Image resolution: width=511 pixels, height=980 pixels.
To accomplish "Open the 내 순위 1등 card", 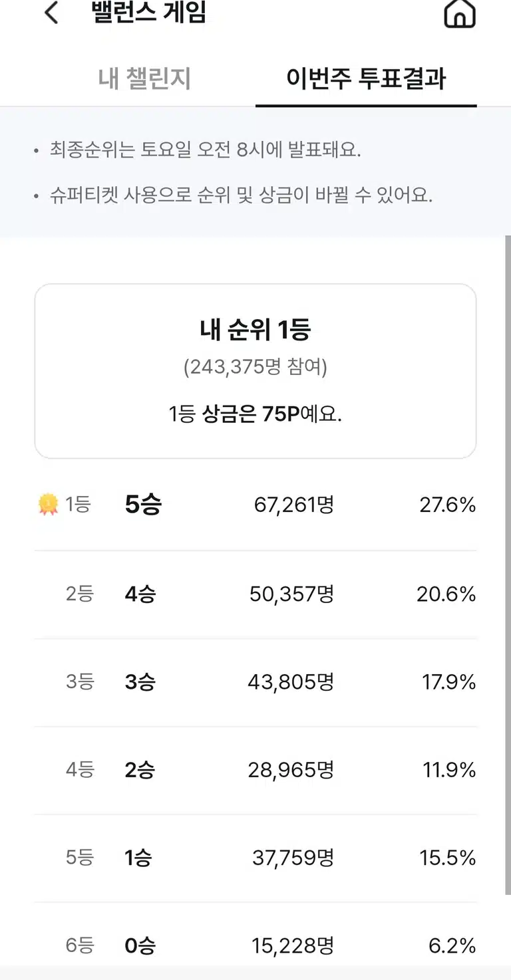I will pos(255,371).
